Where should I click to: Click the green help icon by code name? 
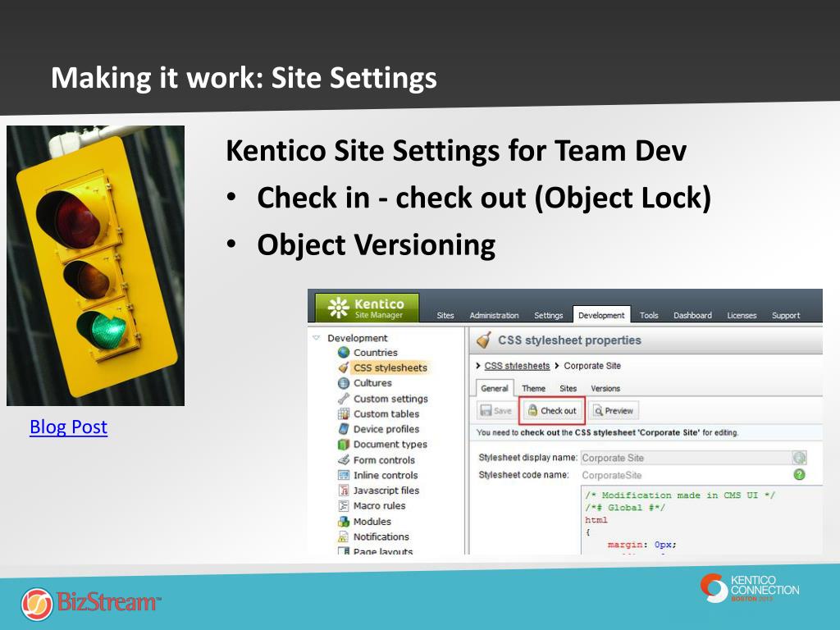click(x=799, y=475)
